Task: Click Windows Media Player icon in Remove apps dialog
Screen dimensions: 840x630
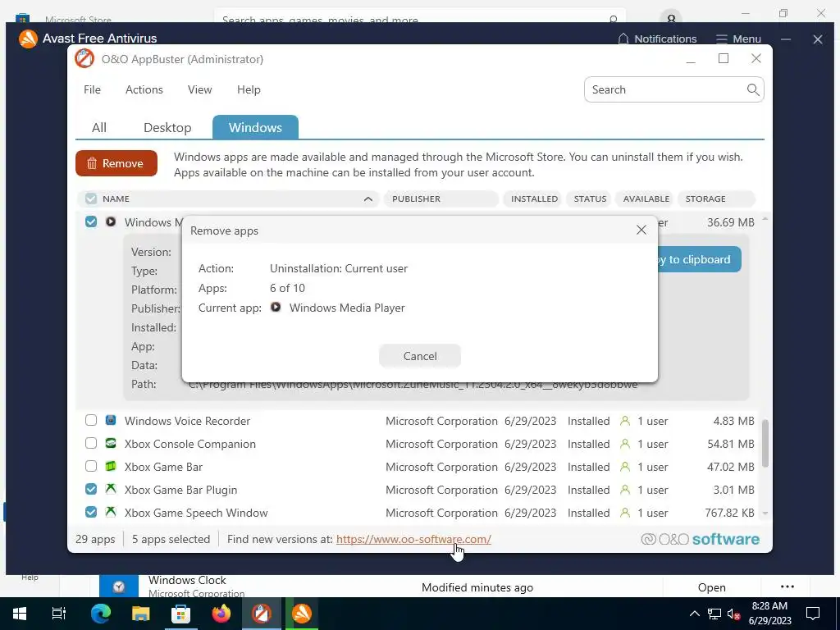Action: point(276,308)
